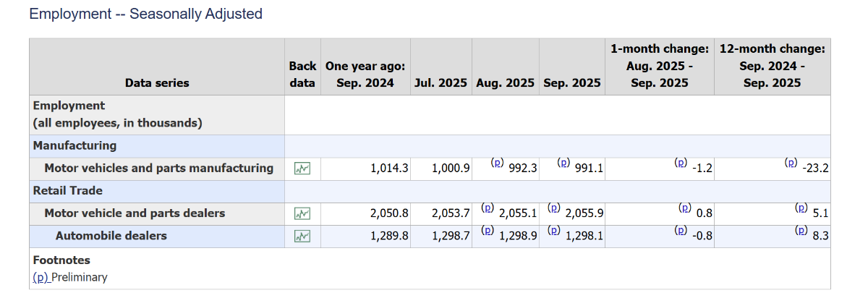The height and width of the screenshot is (298, 868).
Task: Click the (p) marker beside 1,298.9
Action: pyautogui.click(x=487, y=231)
